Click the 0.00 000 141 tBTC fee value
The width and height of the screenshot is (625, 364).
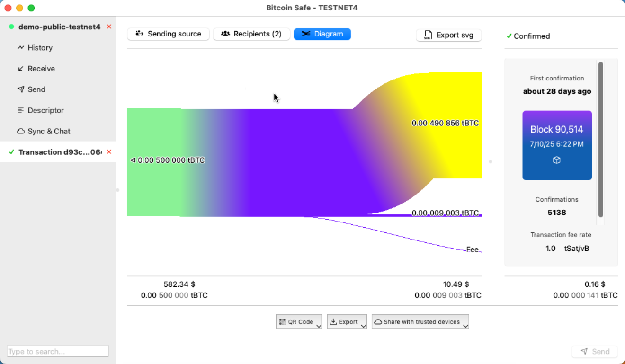click(x=585, y=295)
